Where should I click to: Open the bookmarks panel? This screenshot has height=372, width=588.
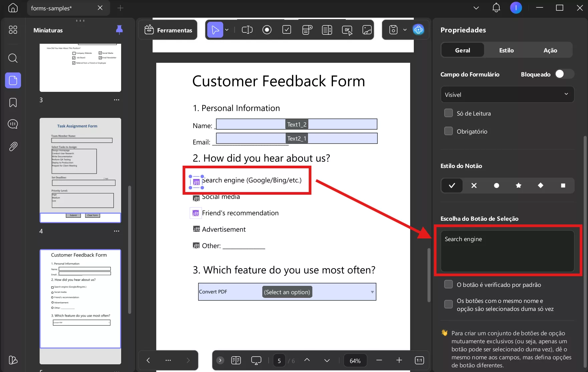coord(13,103)
